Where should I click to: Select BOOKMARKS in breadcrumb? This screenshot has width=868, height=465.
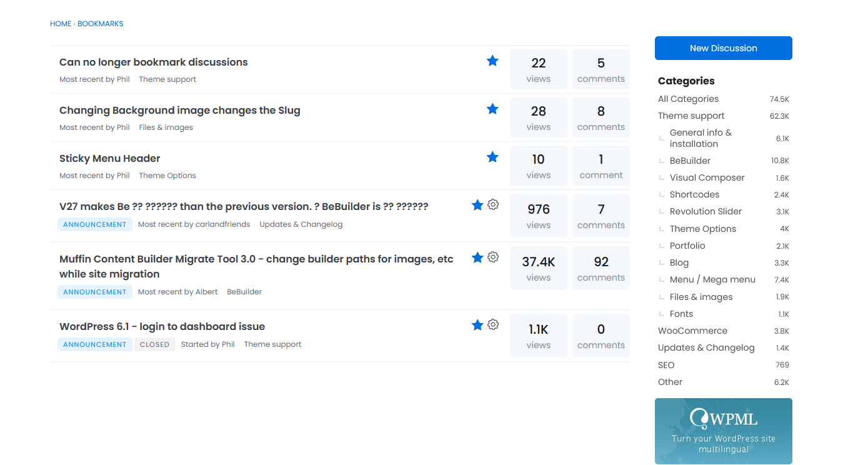(100, 24)
